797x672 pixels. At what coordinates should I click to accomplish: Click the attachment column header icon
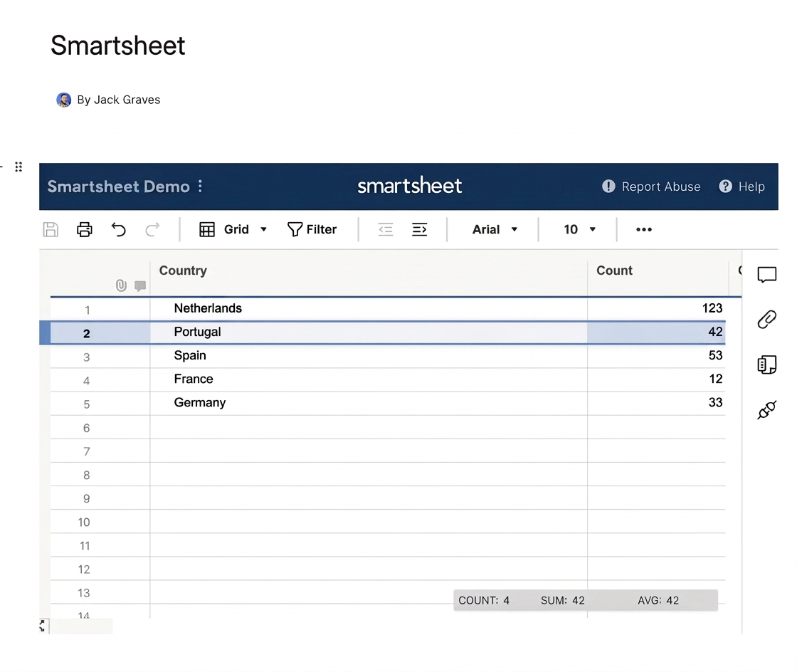point(121,285)
